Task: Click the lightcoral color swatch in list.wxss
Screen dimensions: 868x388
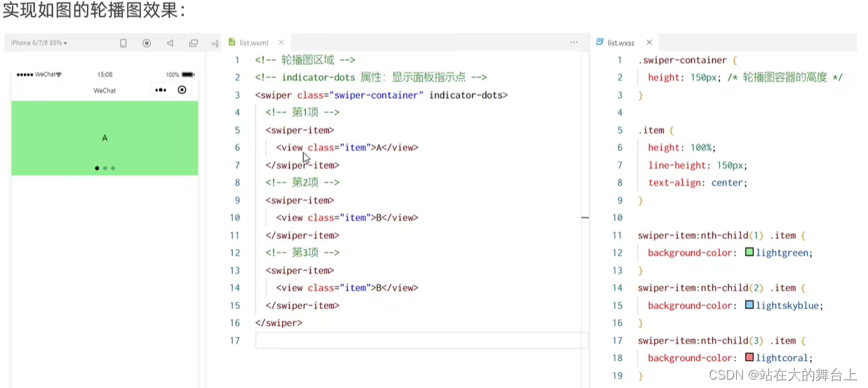Action: click(749, 358)
